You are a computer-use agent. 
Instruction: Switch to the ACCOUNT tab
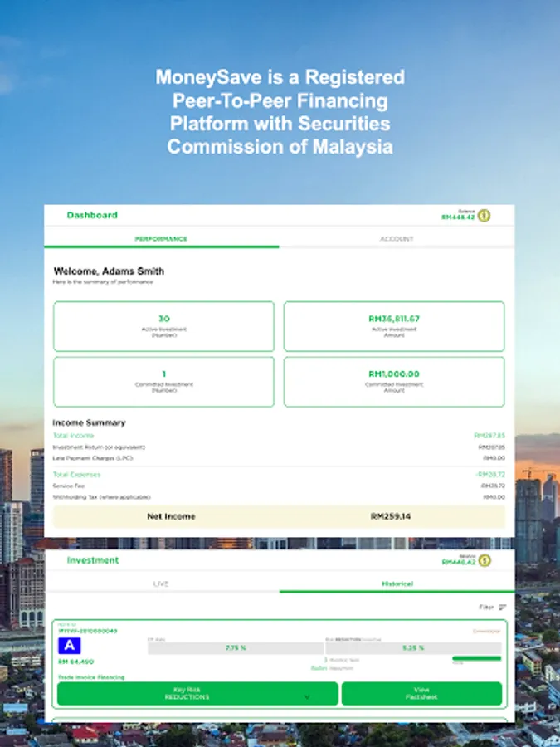point(397,239)
